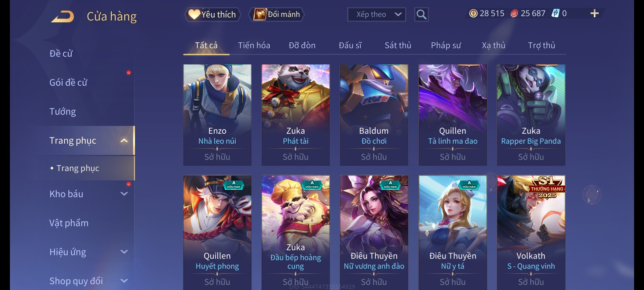Switch to the Sát thủ tab

pos(398,45)
